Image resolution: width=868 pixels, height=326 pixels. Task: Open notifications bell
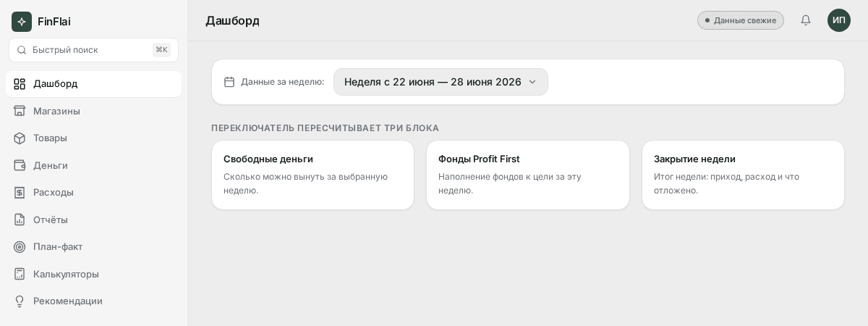(x=806, y=20)
